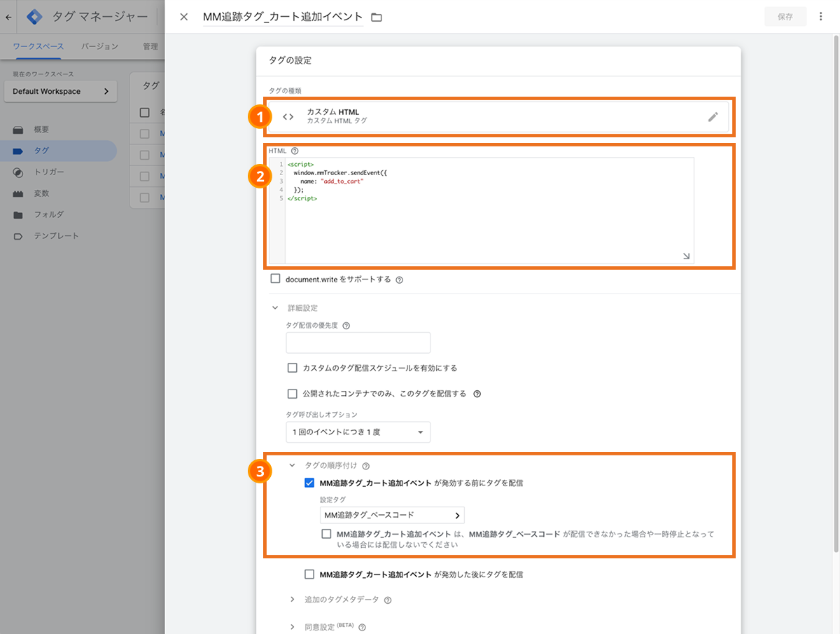Open the three-dot more options menu

tap(820, 17)
